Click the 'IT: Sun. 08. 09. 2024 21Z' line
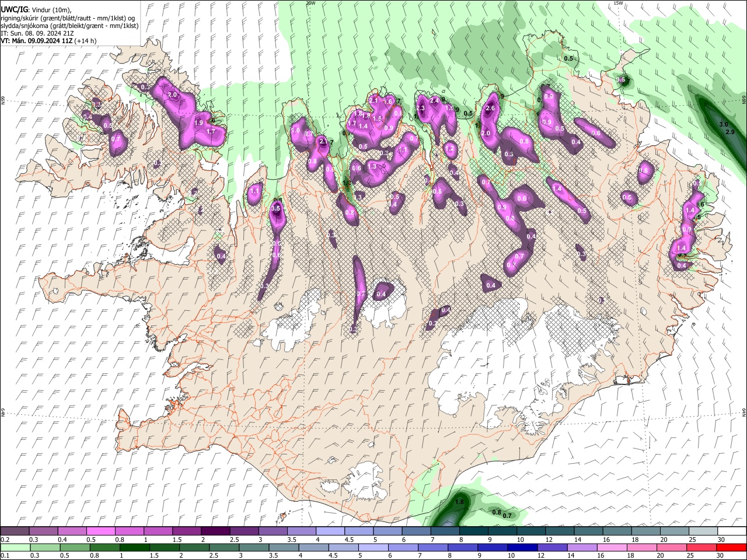Viewport: 747px width, 560px height. [37, 33]
